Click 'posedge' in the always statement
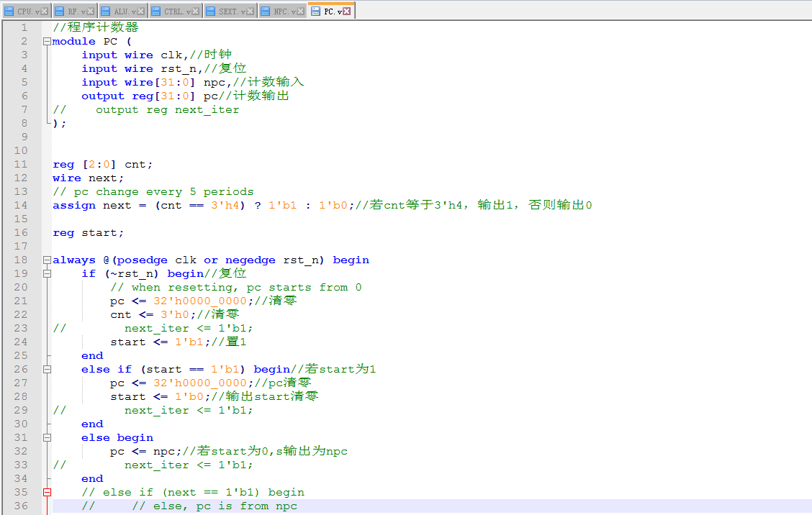 tap(143, 260)
